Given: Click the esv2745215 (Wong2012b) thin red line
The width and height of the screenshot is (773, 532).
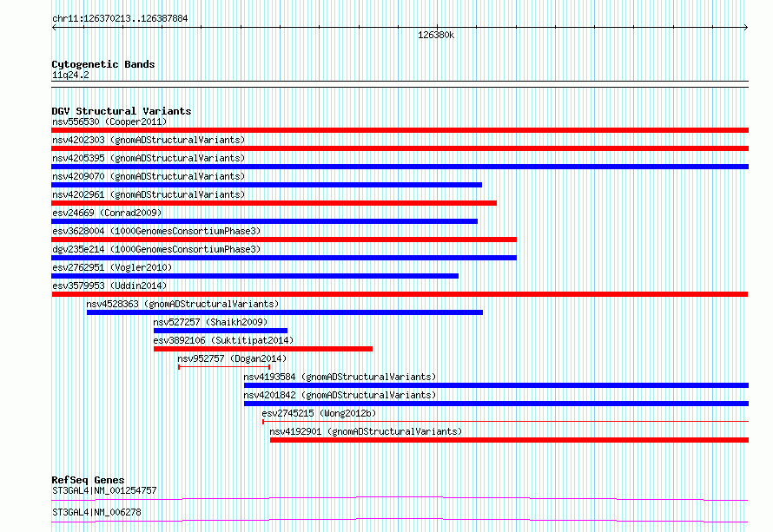Looking at the screenshot, I should pyautogui.click(x=505, y=422).
